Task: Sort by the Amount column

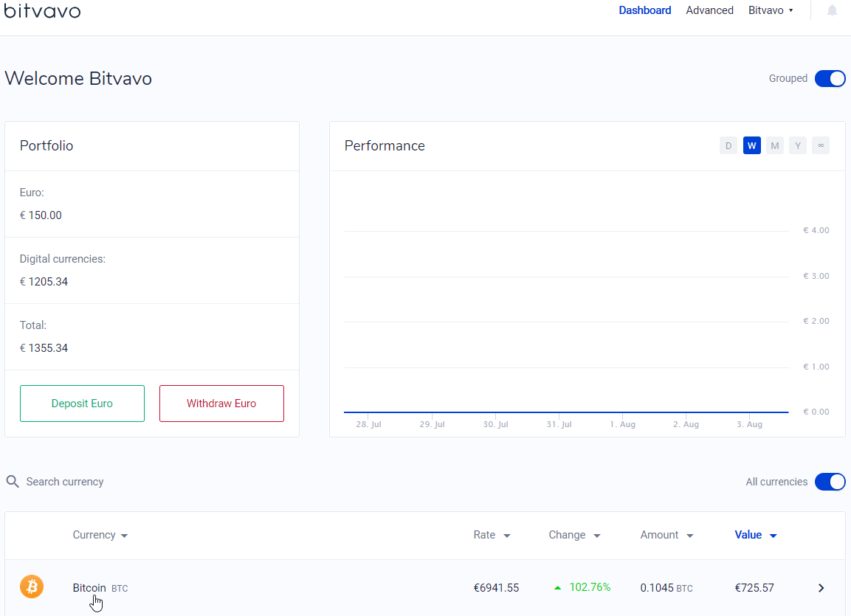Action: (667, 535)
